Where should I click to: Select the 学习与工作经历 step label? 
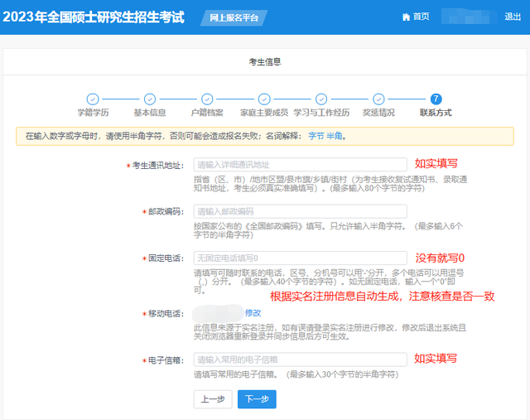coord(321,113)
